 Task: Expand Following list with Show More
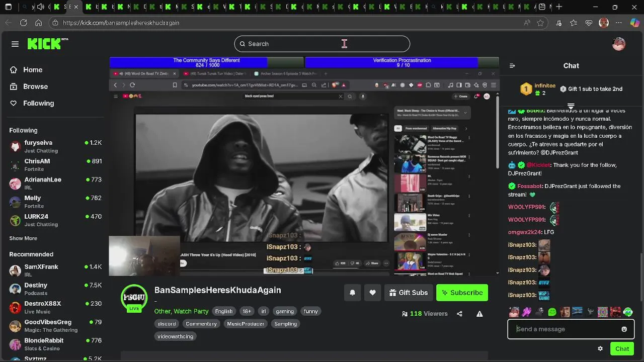23,238
